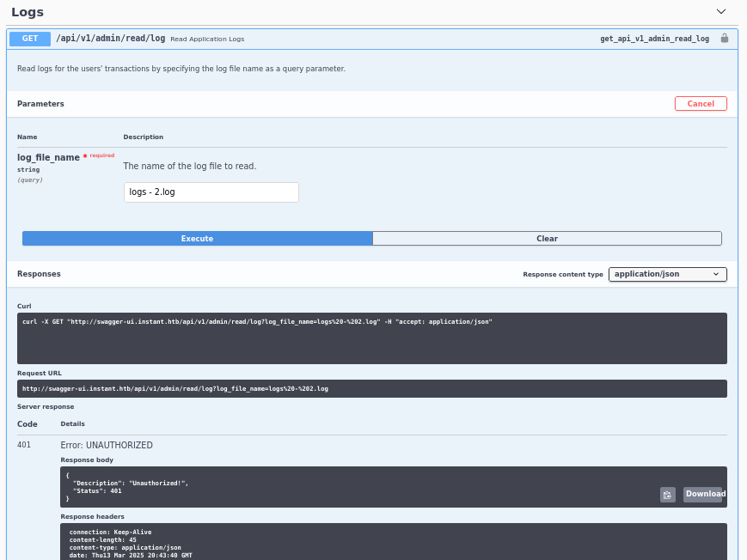Click the Parameters section heading
The width and height of the screenshot is (747, 560).
tap(40, 103)
